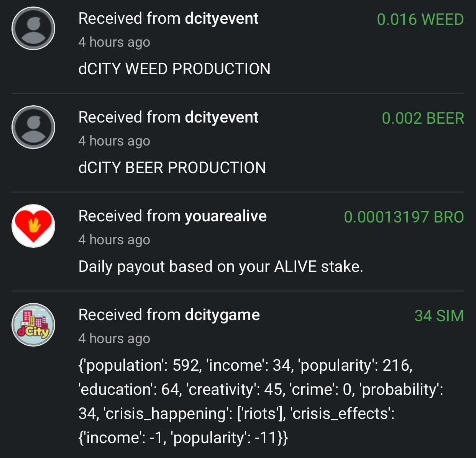Viewport: 476px width, 458px height.
Task: Tap timestamp under youarealive transaction
Action: (x=114, y=240)
